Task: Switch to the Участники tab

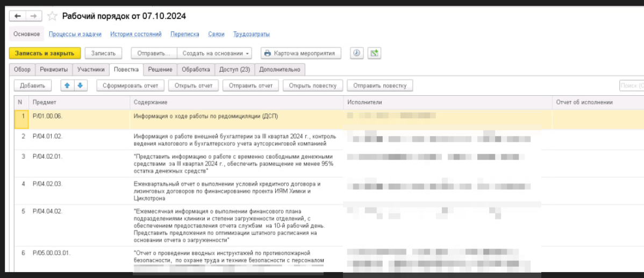Action: click(x=91, y=70)
